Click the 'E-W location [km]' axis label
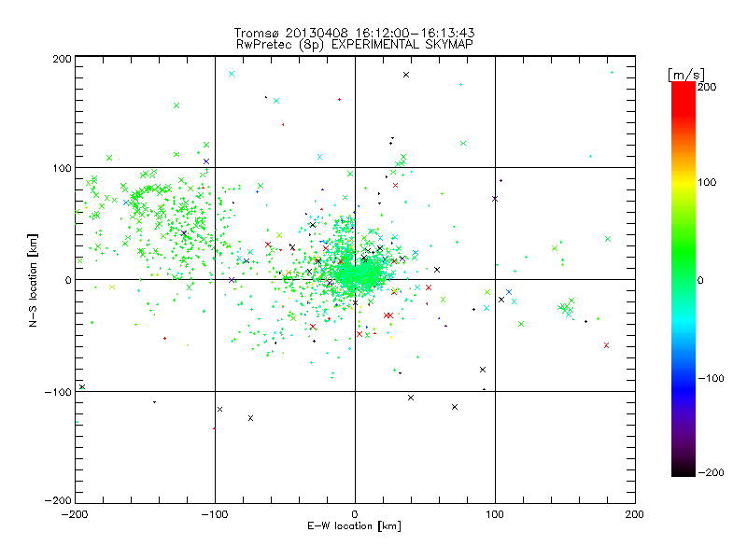This screenshot has width=747, height=560. tap(355, 526)
